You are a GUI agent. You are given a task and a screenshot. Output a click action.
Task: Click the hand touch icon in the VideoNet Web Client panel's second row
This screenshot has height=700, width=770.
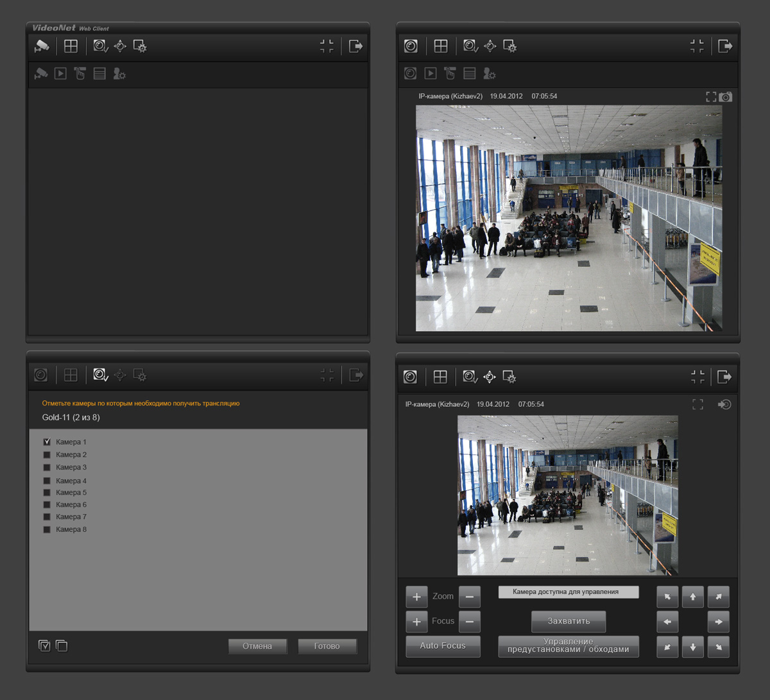click(x=80, y=74)
